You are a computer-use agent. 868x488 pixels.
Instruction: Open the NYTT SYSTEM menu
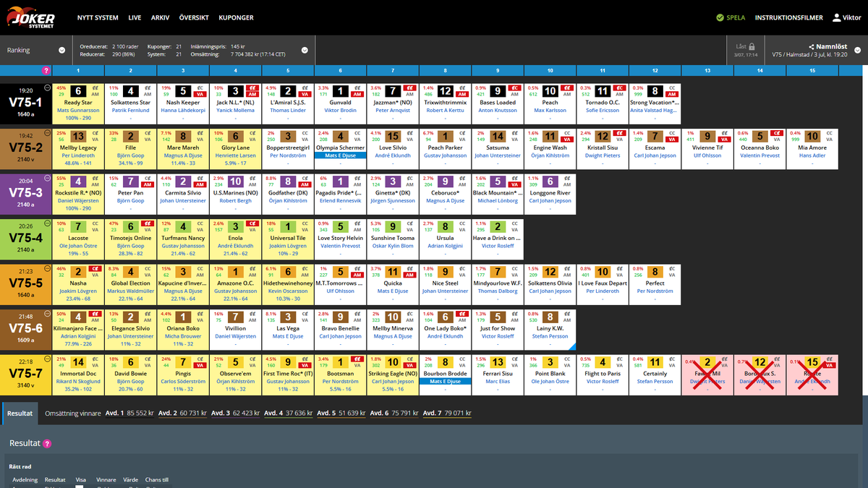pyautogui.click(x=98, y=17)
